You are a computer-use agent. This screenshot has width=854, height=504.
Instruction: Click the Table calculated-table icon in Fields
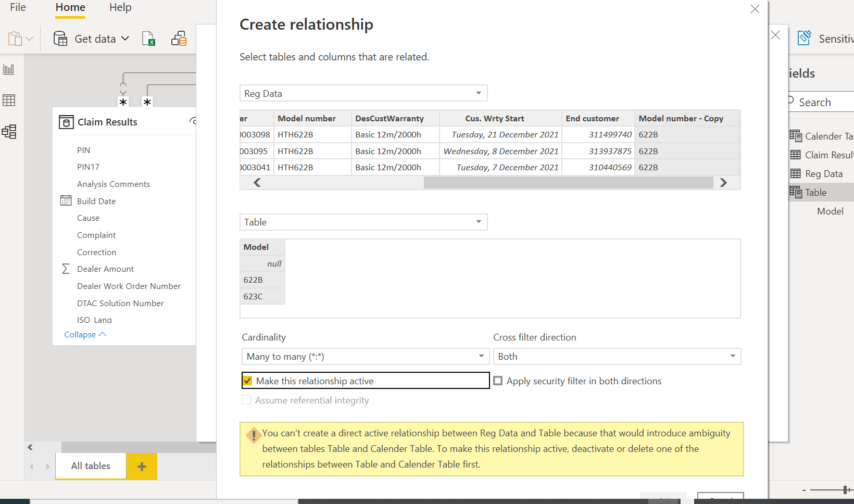(795, 192)
